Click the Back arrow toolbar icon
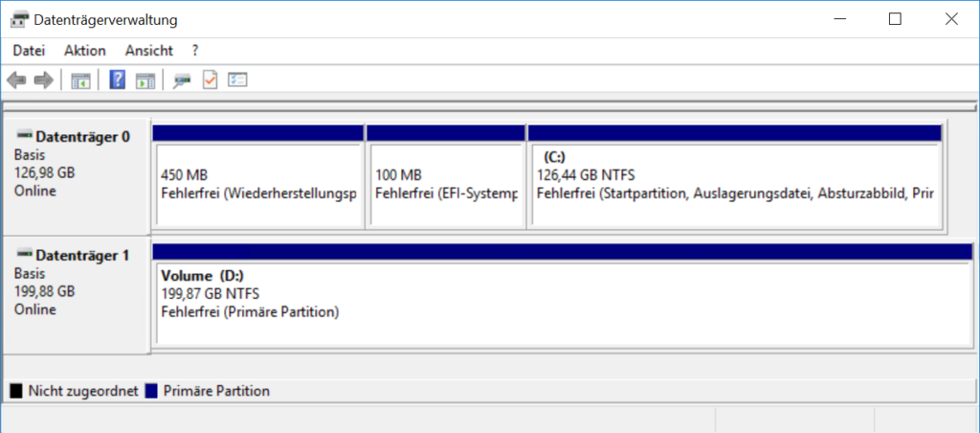Screen dimensions: 980x433 point(15,80)
